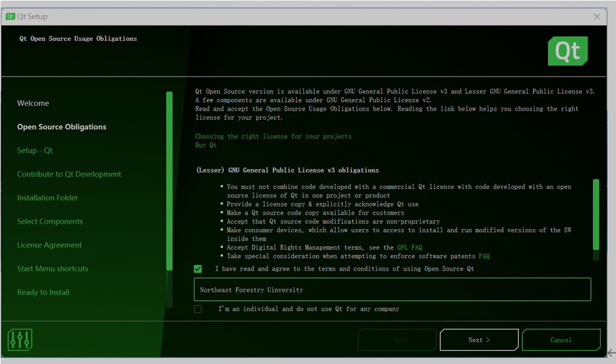Select the Installation Folder step
616x364 pixels.
point(47,198)
